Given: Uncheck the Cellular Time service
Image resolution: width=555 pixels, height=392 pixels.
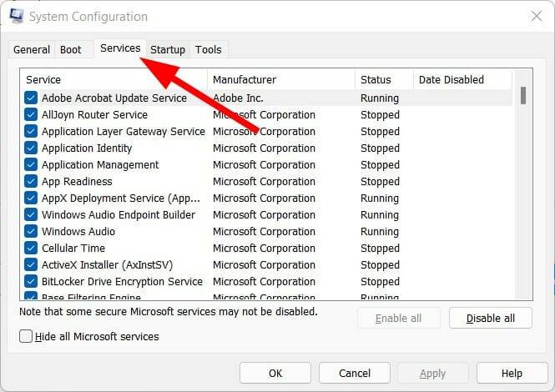Looking at the screenshot, I should (31, 249).
